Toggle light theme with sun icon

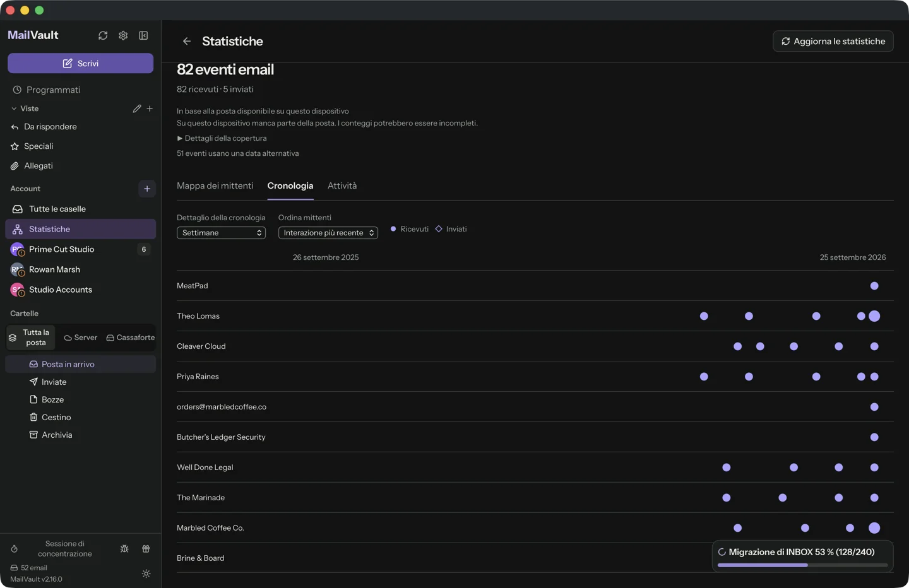click(x=146, y=573)
